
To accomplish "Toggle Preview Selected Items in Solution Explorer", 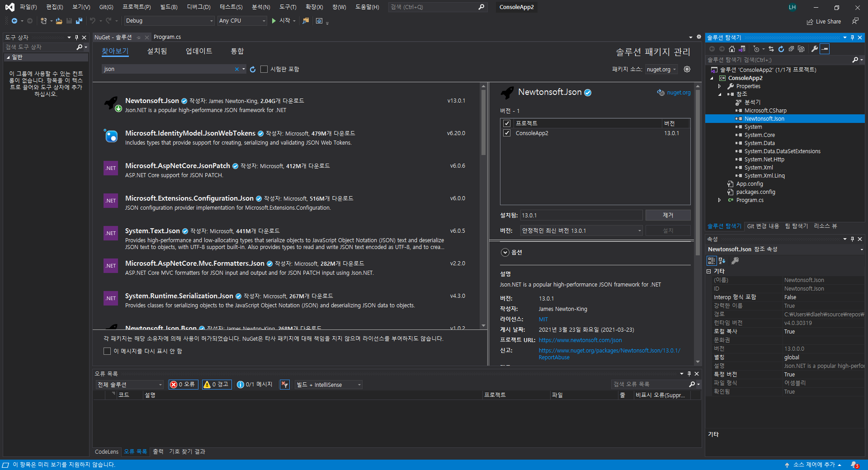I will pos(825,49).
